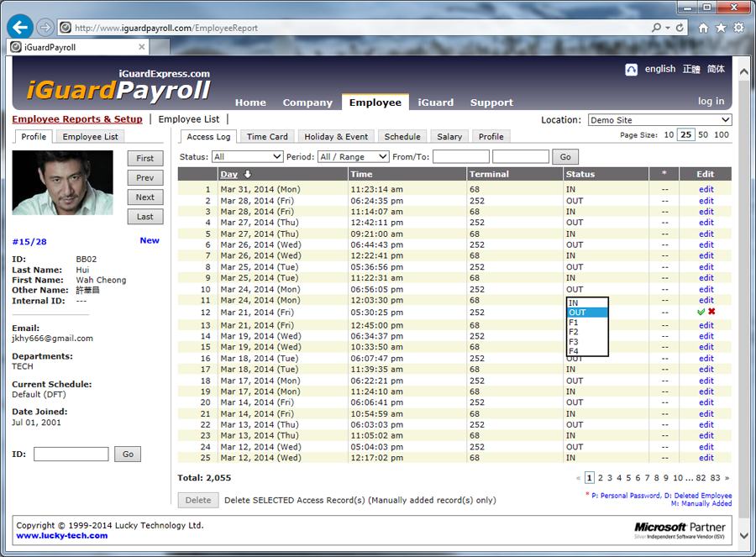Click the refresh icon in address bar
Viewport: 756px width, 557px height.
point(680,28)
